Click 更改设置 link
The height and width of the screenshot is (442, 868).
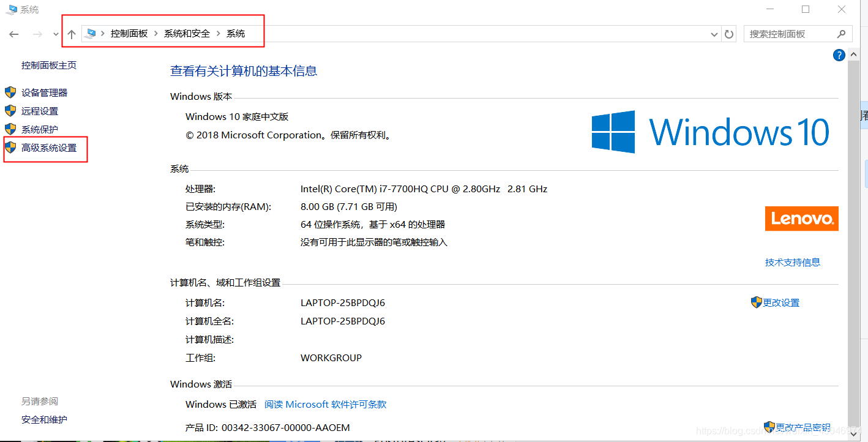[x=781, y=303]
